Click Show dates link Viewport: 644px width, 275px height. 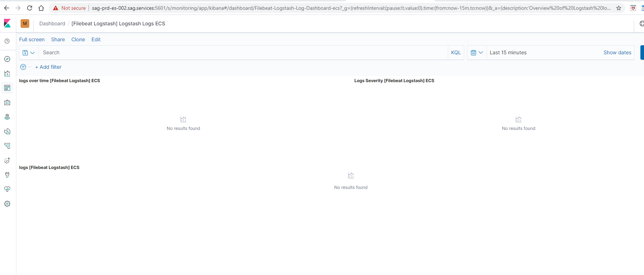(x=617, y=53)
